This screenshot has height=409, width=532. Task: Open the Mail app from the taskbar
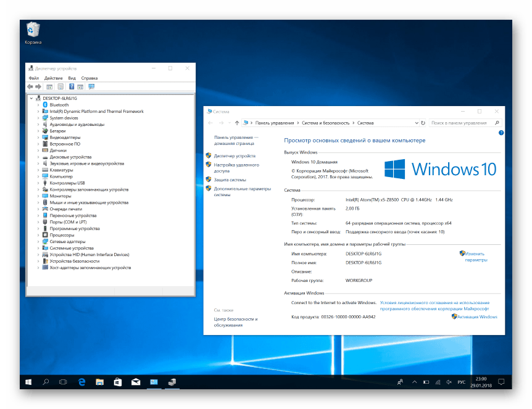pyautogui.click(x=136, y=382)
